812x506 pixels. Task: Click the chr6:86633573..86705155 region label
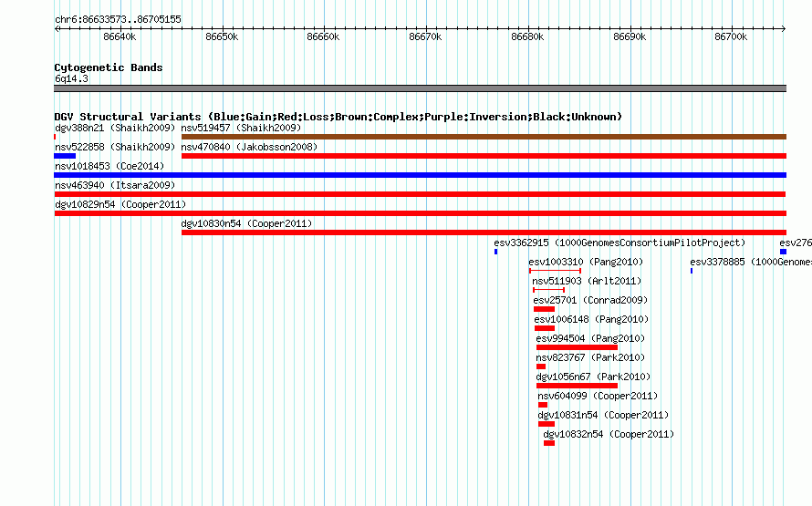118,20
